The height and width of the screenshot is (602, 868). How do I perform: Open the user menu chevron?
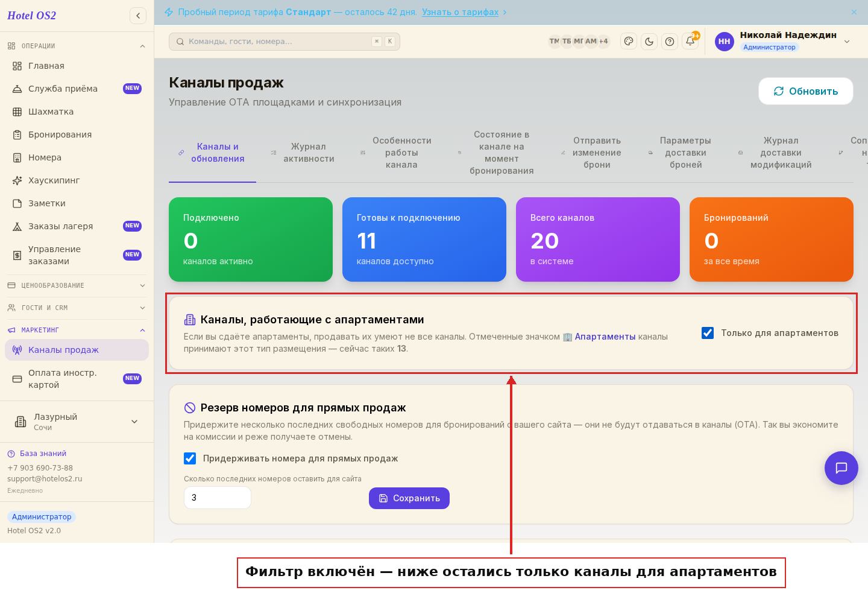coord(847,42)
